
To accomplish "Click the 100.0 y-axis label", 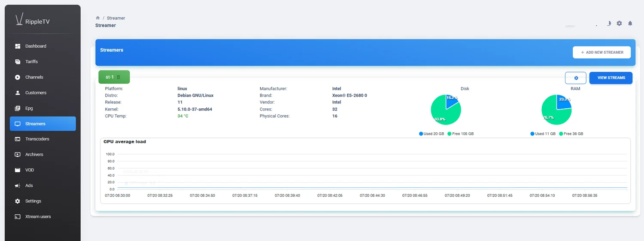I will coord(110,154).
